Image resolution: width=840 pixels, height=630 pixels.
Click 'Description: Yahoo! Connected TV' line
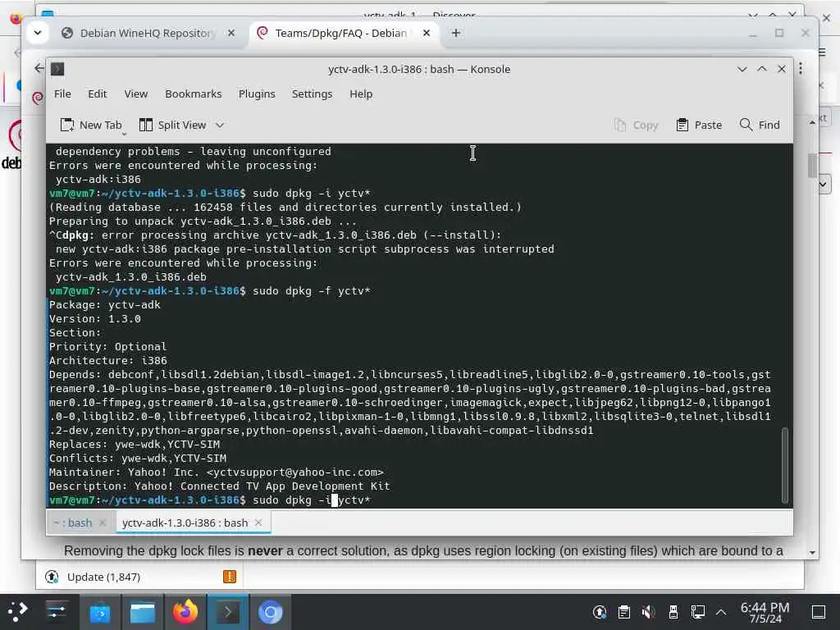220,486
